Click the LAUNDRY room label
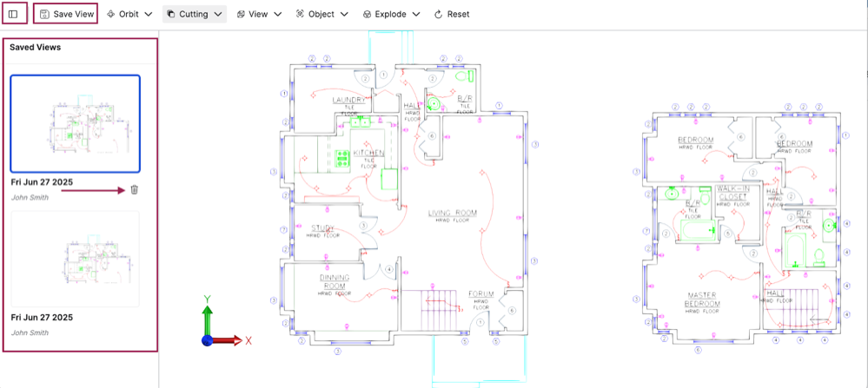 (x=348, y=100)
